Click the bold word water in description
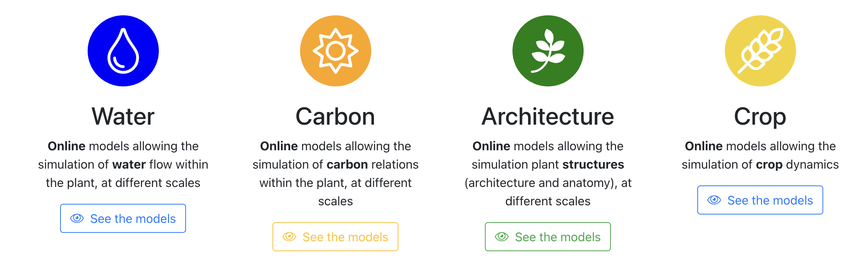The height and width of the screenshot is (260, 868). click(x=129, y=164)
